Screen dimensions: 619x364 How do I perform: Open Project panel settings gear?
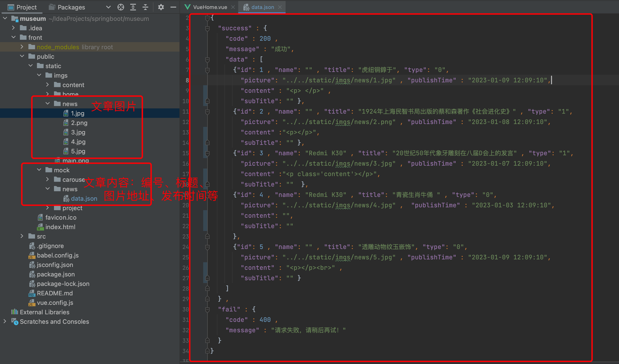pos(161,7)
